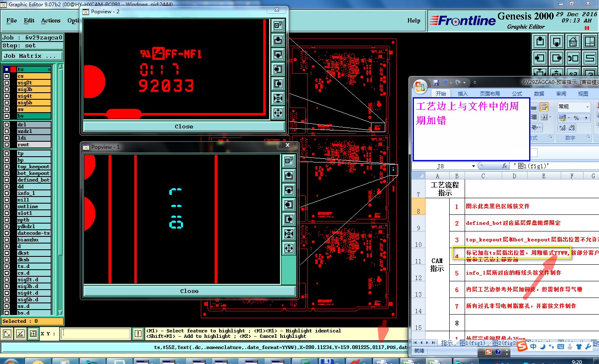
Task: Click pan-up icon in Popview 1 toolbar
Action: click(289, 175)
